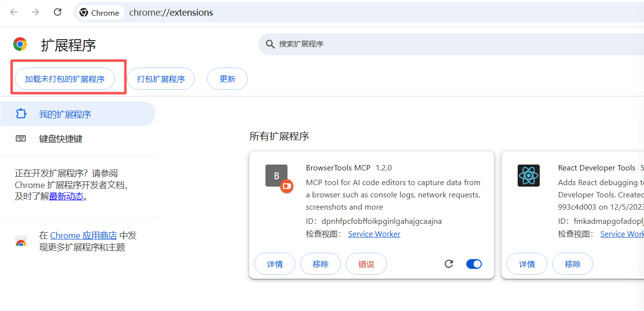The image size is (644, 311).
Task: Focus the 搜索扩展程序 search field
Action: click(x=451, y=44)
